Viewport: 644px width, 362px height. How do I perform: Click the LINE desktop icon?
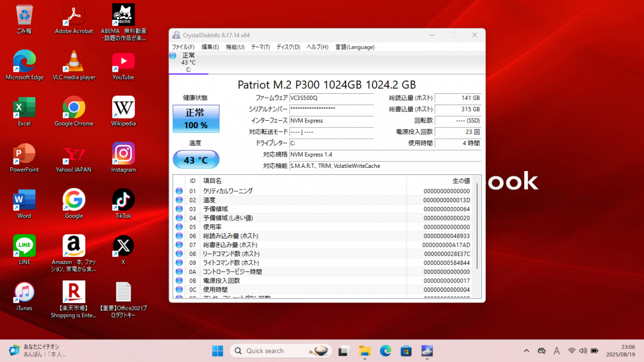(24, 250)
